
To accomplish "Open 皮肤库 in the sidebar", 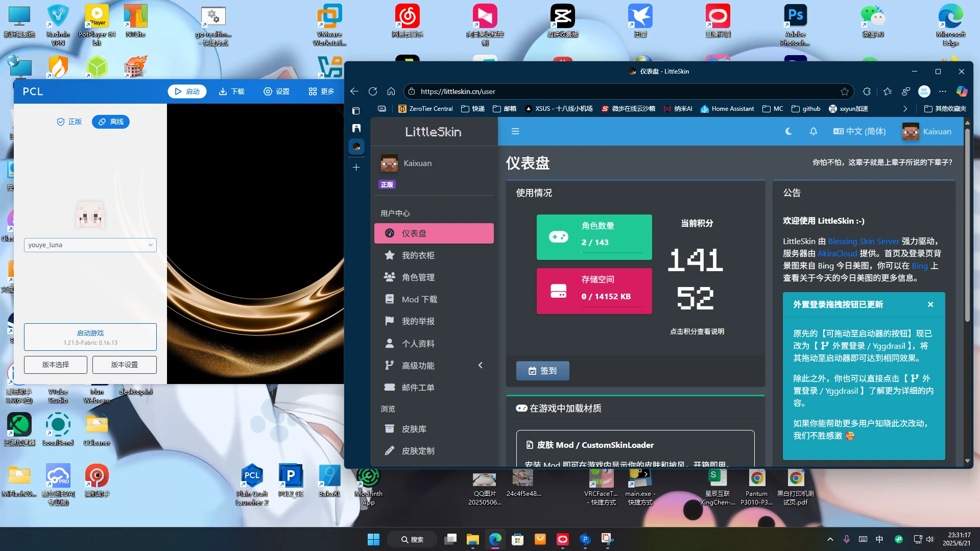I will pos(434,428).
